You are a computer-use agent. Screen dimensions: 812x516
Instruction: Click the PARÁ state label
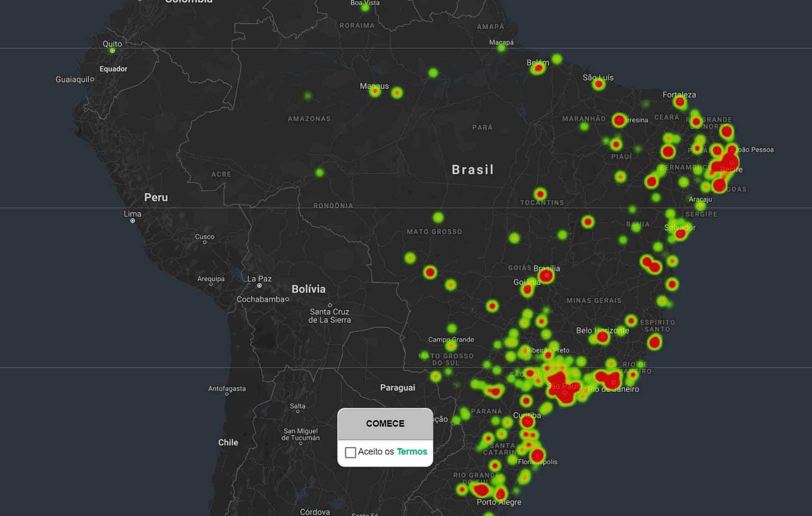[482, 127]
